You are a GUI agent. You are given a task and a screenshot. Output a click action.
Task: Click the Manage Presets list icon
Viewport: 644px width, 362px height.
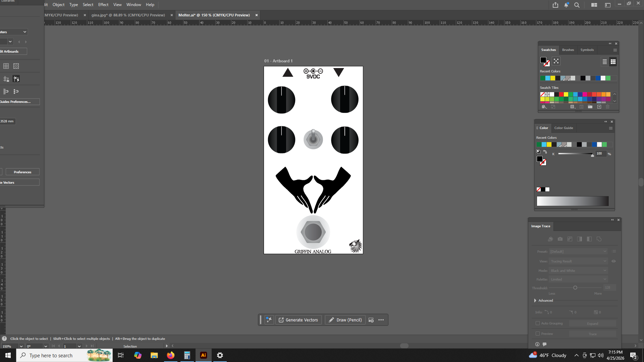click(614, 251)
